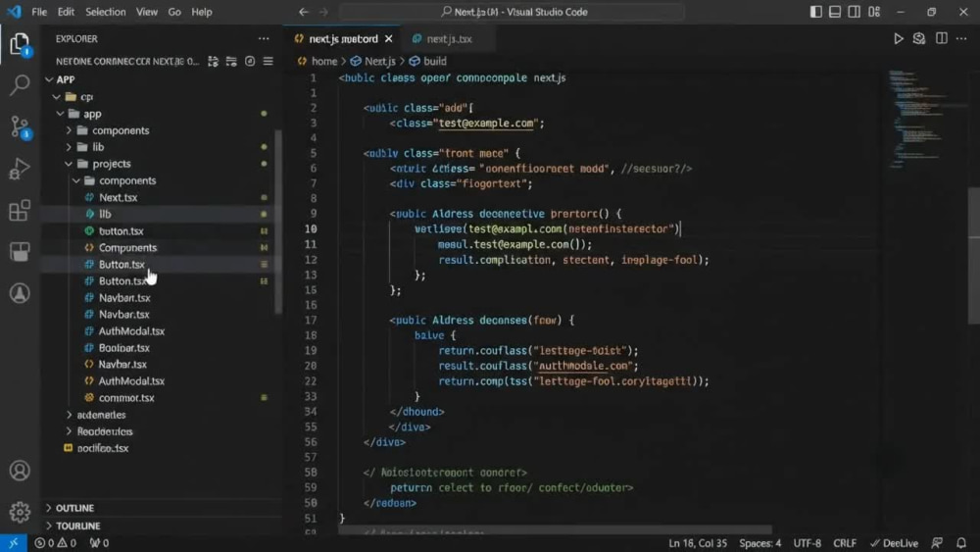Click Spaces: 4 indentation setting
The width and height of the screenshot is (980, 552).
coord(760,542)
